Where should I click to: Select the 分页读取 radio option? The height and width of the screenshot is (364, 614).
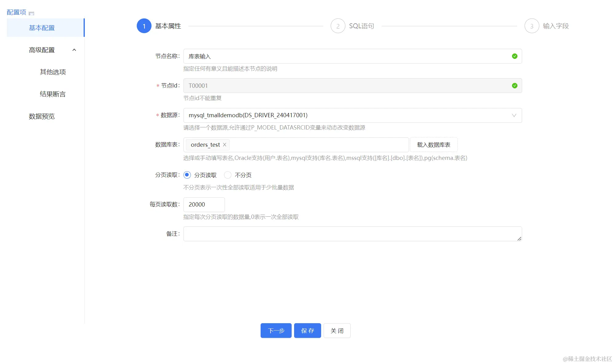click(187, 175)
